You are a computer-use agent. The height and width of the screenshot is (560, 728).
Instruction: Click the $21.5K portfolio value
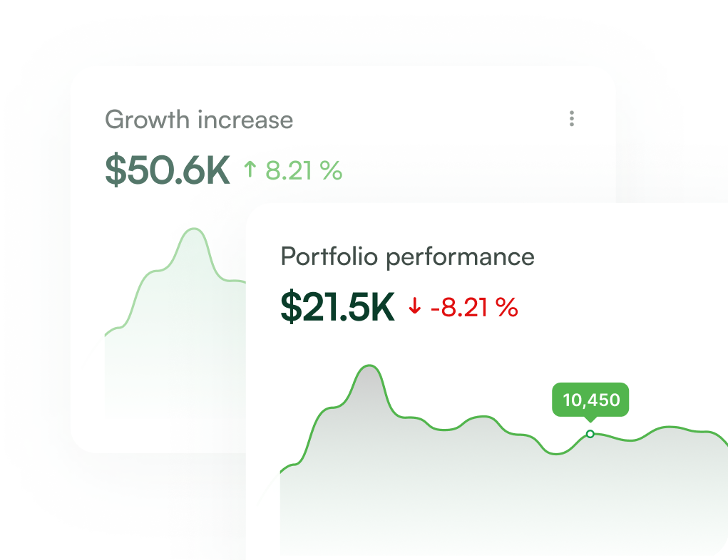click(337, 307)
